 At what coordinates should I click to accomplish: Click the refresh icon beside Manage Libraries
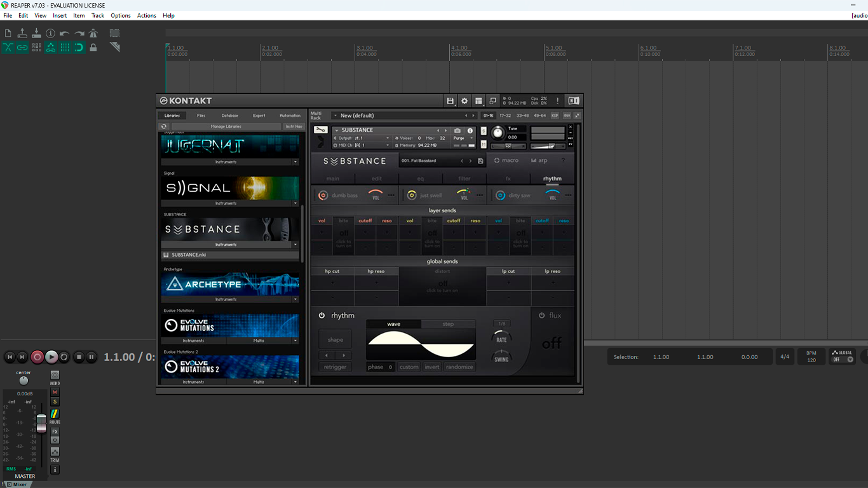[x=164, y=126]
